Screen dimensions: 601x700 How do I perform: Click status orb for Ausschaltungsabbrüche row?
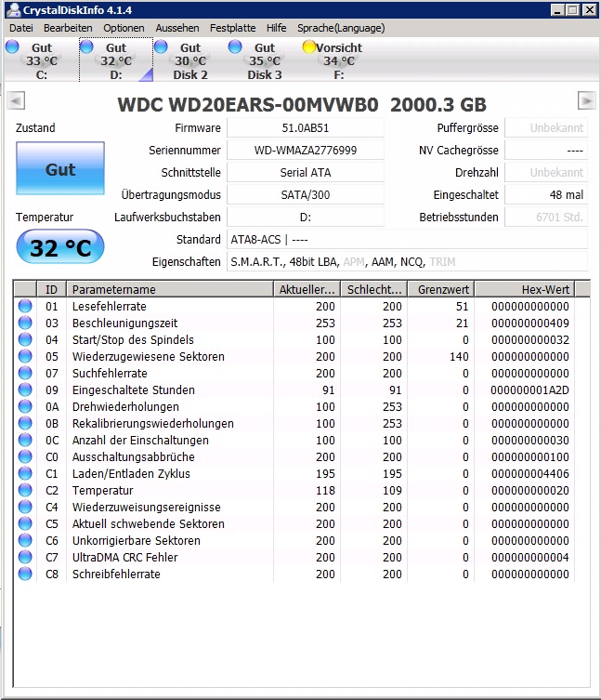pos(25,456)
